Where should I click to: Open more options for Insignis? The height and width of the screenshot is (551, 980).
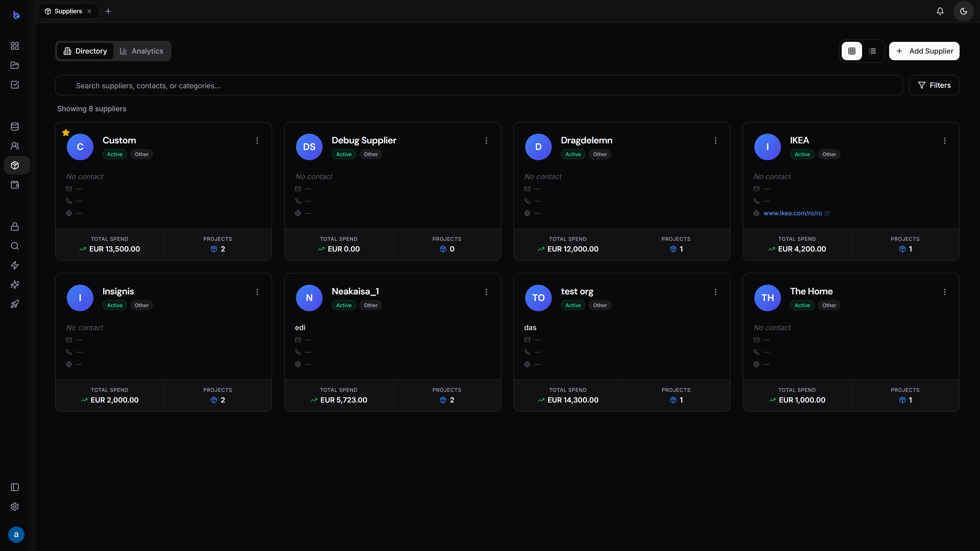coord(257,292)
